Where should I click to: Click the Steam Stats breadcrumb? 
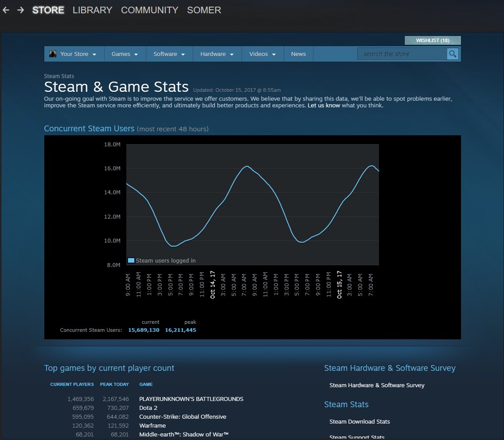coord(59,76)
